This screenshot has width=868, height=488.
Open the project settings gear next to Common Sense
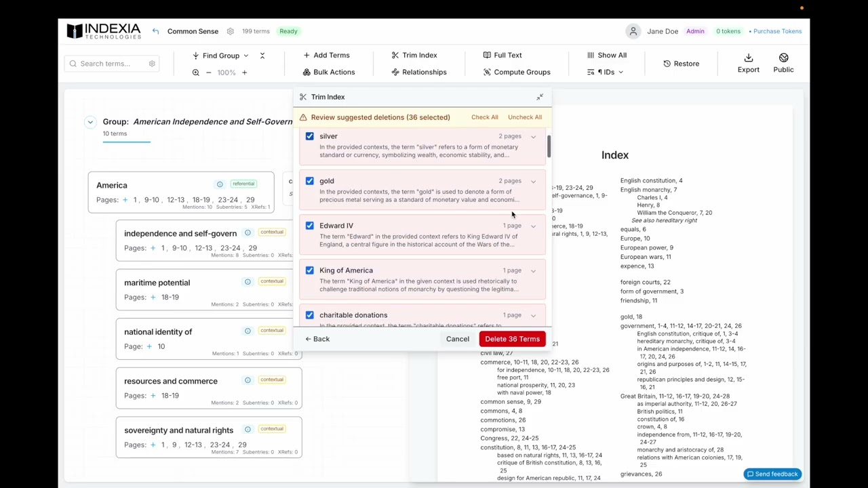coord(230,31)
